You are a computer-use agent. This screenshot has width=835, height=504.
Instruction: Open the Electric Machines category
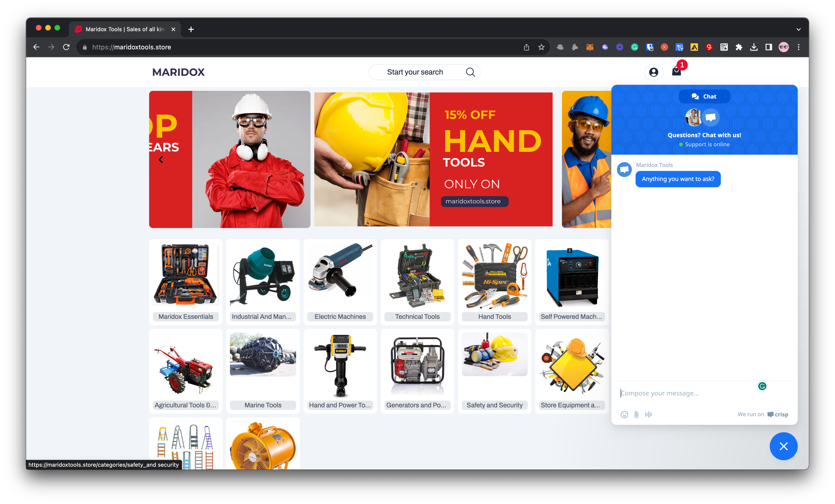pyautogui.click(x=340, y=282)
